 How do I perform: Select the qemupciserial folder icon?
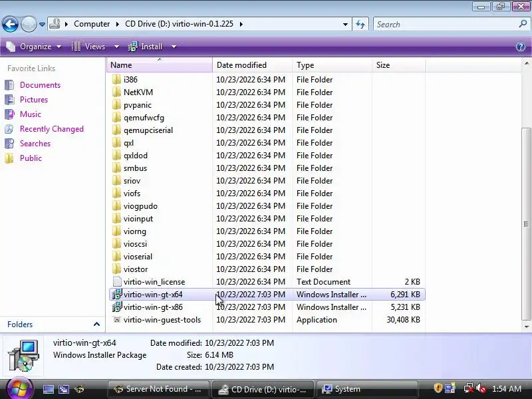pos(116,130)
